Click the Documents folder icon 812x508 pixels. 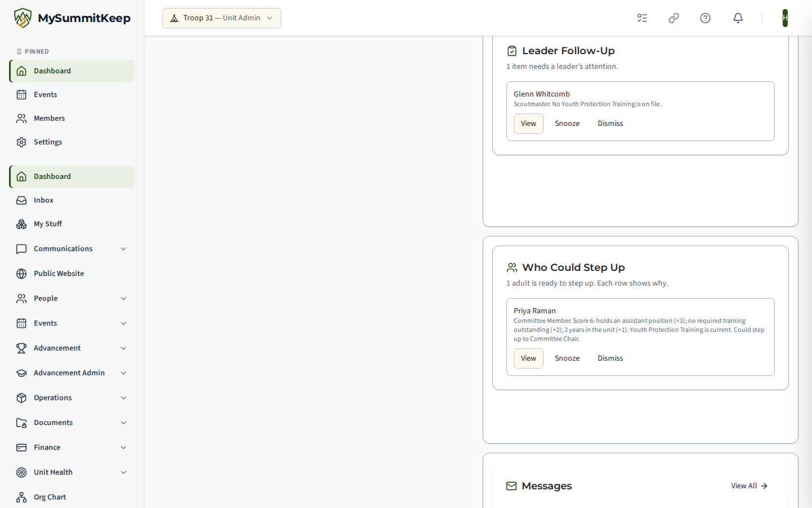pos(21,423)
